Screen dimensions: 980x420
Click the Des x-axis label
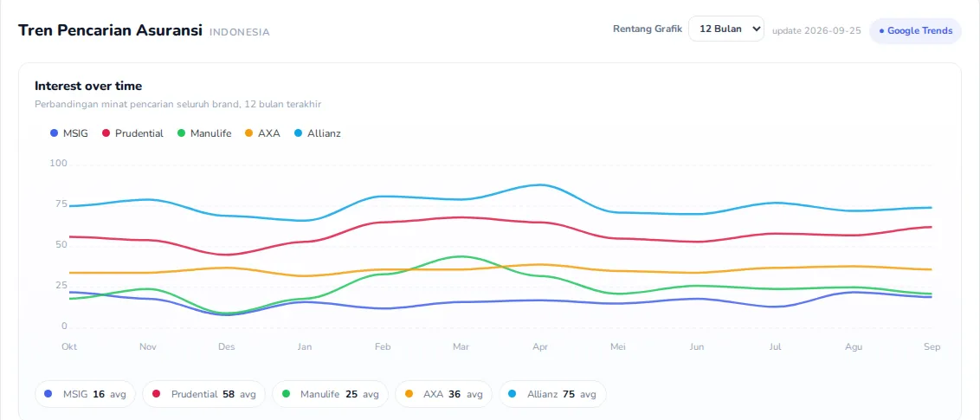point(226,347)
